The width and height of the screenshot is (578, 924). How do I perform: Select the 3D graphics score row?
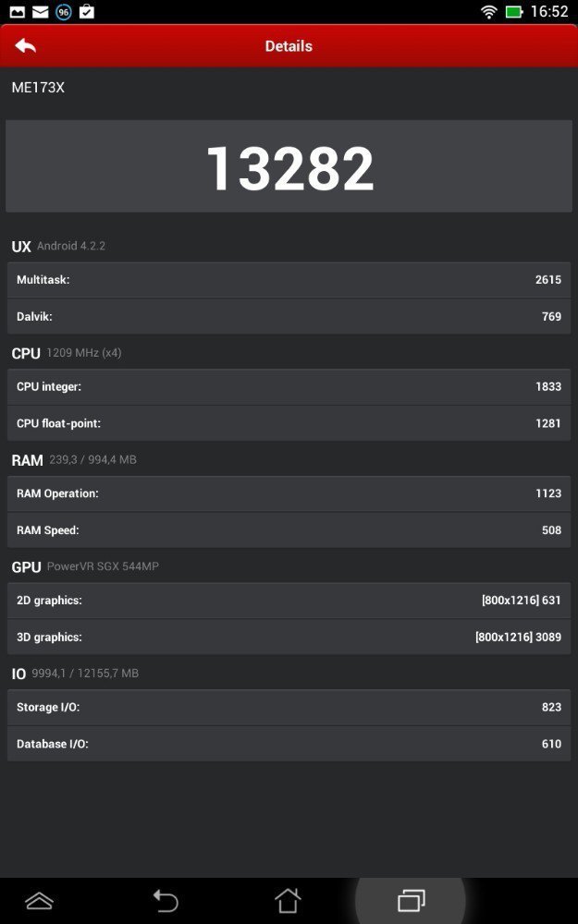(289, 637)
